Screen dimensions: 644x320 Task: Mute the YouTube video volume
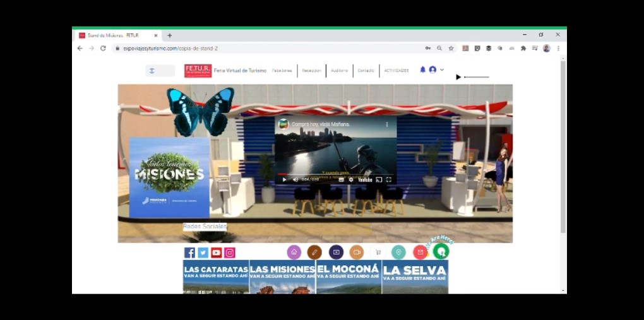pos(295,180)
